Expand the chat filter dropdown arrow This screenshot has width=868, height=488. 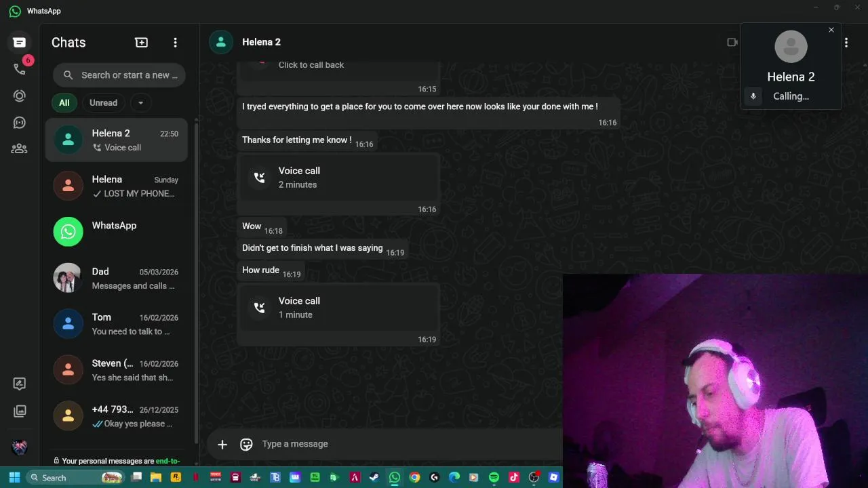coord(140,103)
